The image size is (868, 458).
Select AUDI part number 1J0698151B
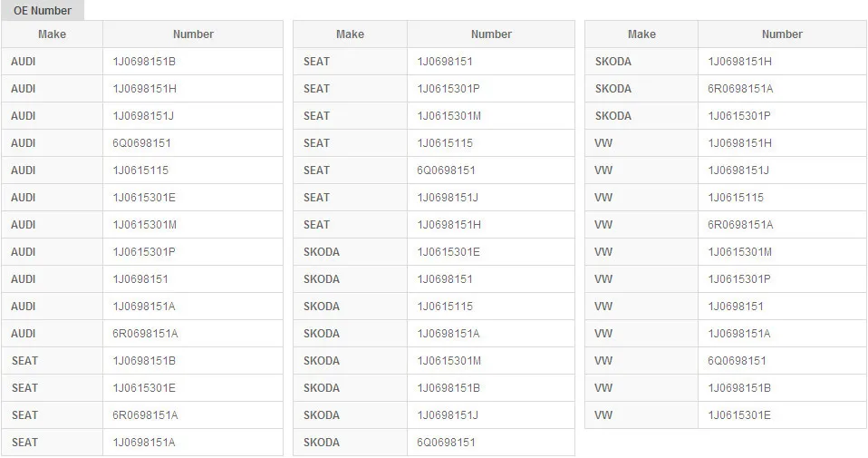coord(144,62)
